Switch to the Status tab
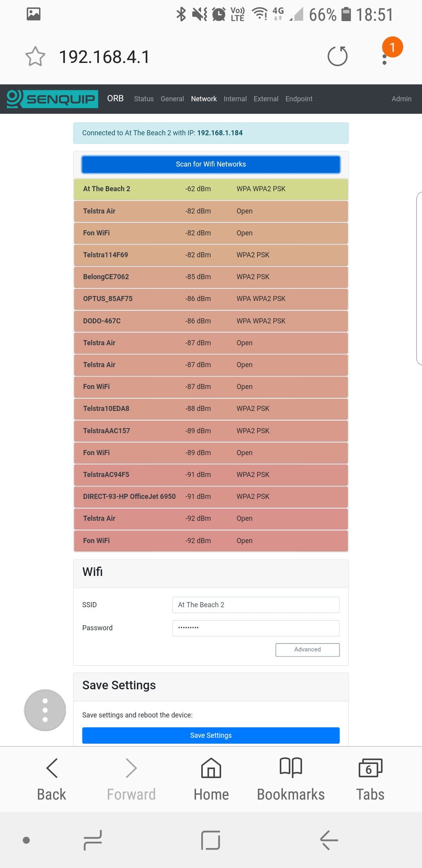Image resolution: width=422 pixels, height=868 pixels. click(144, 99)
